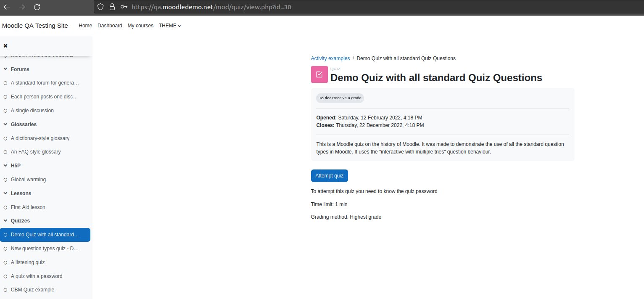Collapse the H5P section chevron
The width and height of the screenshot is (644, 299).
point(5,166)
